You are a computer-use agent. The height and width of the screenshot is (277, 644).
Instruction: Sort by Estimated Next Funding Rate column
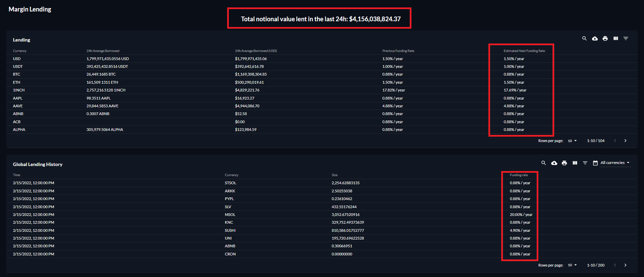pyautogui.click(x=524, y=51)
